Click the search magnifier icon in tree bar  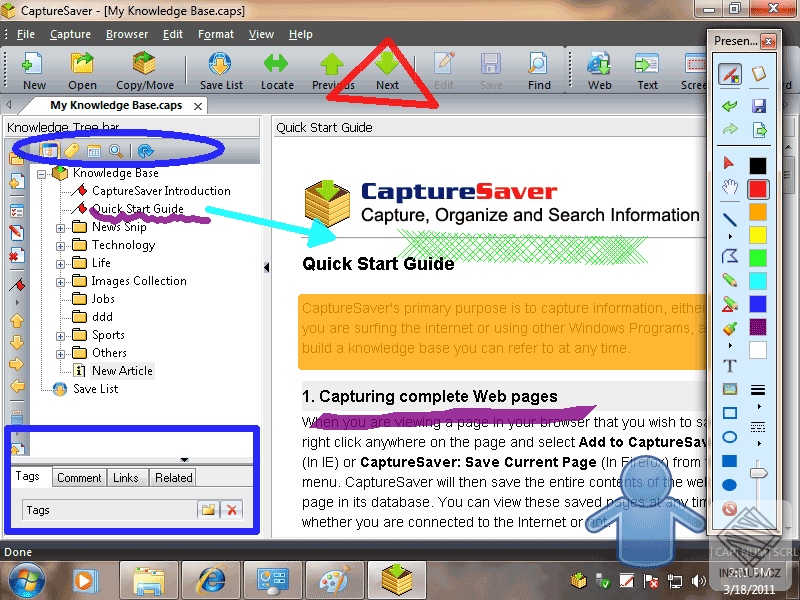pos(116,151)
